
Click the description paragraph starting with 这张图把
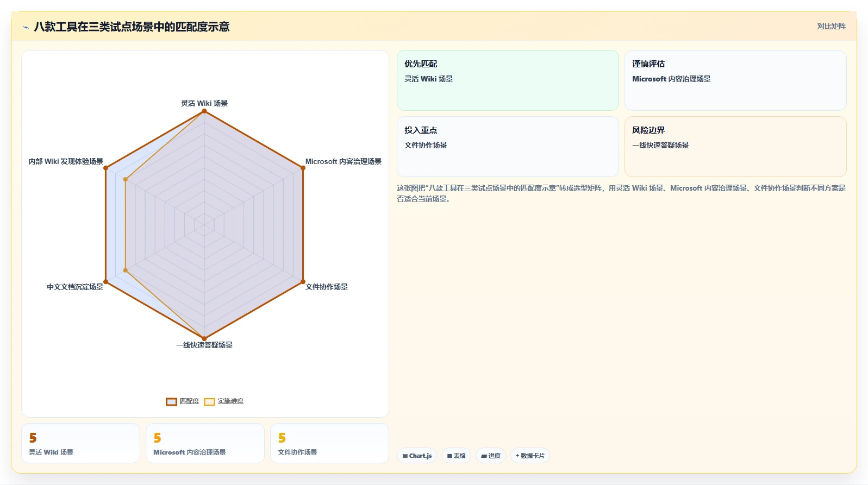point(621,193)
